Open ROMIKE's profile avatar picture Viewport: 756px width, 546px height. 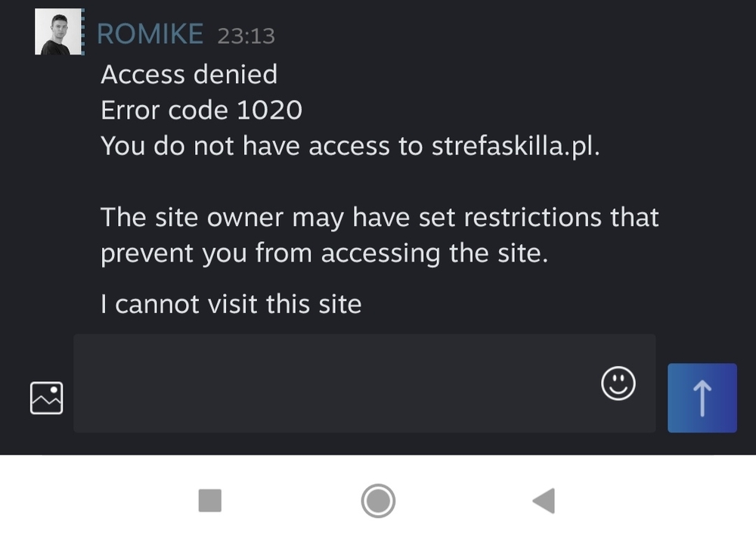click(x=57, y=31)
